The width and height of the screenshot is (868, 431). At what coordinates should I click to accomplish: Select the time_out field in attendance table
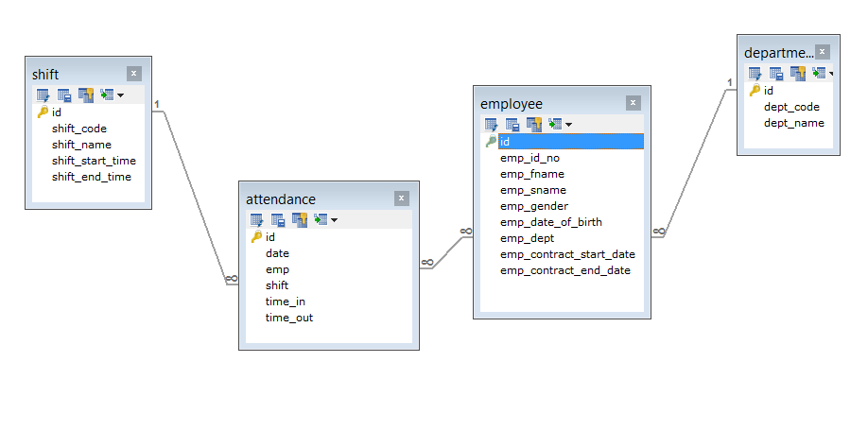[x=288, y=318]
